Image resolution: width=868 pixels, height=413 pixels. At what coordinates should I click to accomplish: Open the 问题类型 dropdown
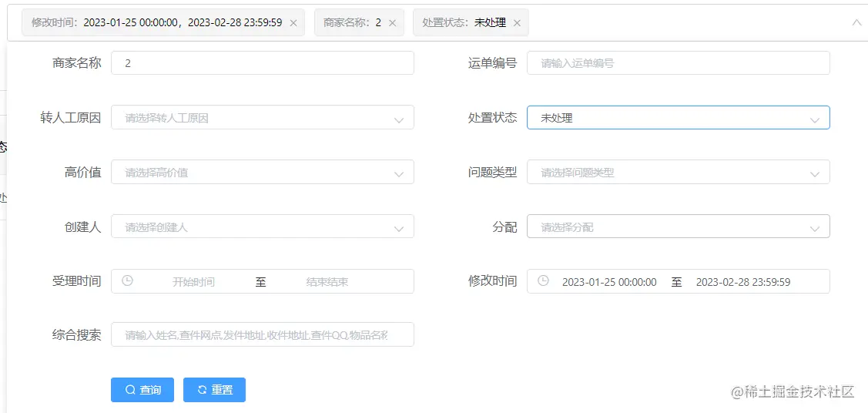click(x=678, y=172)
